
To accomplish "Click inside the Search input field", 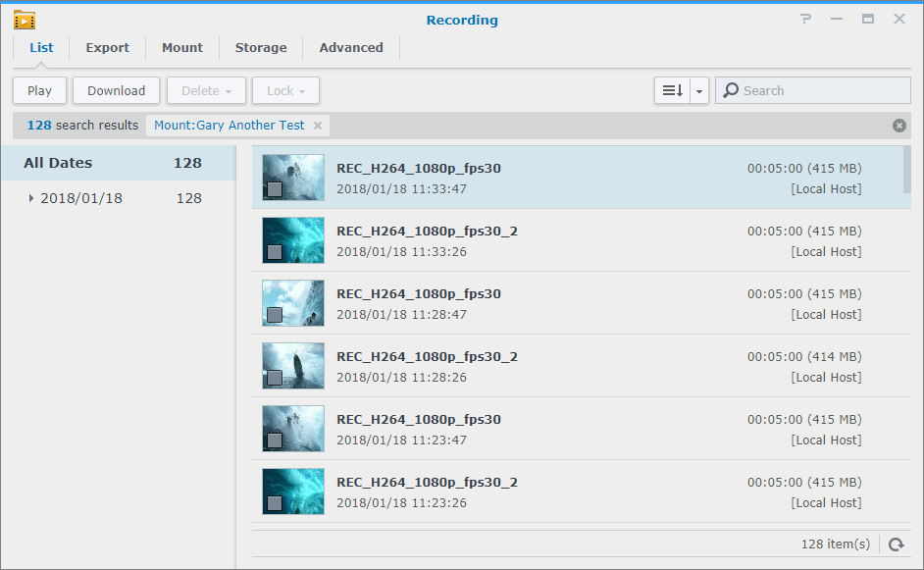I will click(x=814, y=90).
